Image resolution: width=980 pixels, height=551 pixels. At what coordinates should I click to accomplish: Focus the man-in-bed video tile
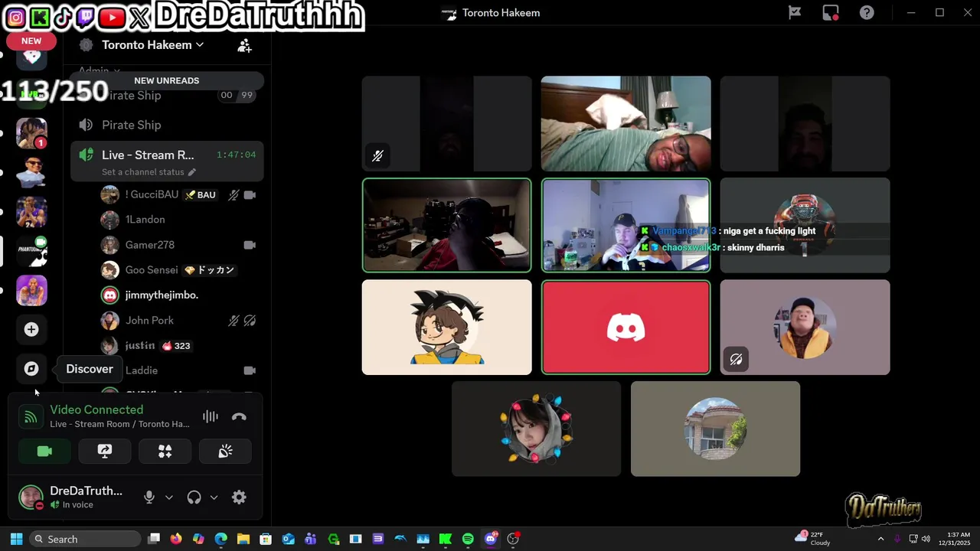pyautogui.click(x=626, y=123)
